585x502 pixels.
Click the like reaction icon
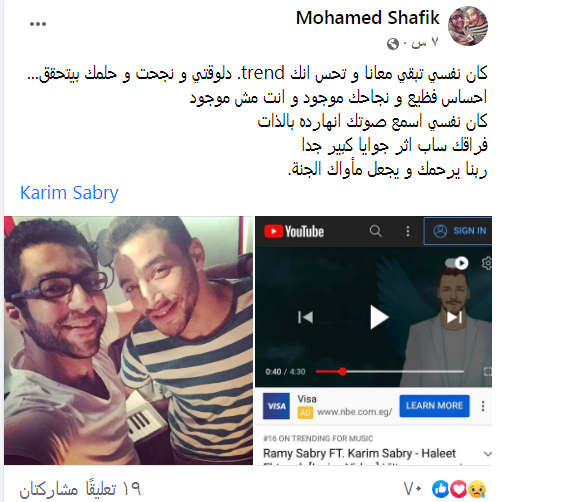point(440,489)
